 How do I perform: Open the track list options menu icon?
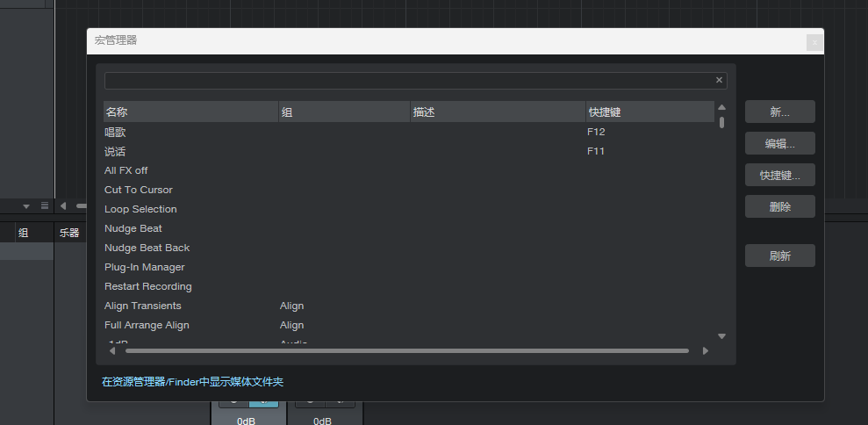[45, 206]
